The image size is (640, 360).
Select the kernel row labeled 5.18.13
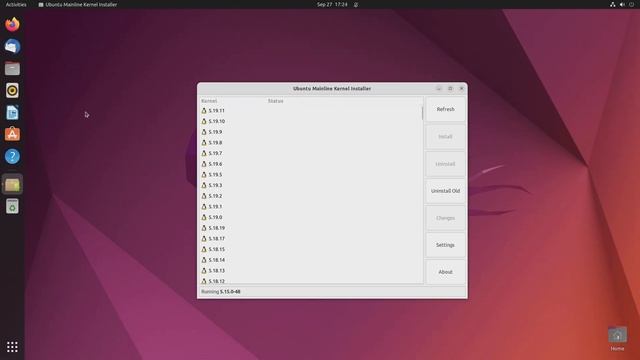click(311, 270)
